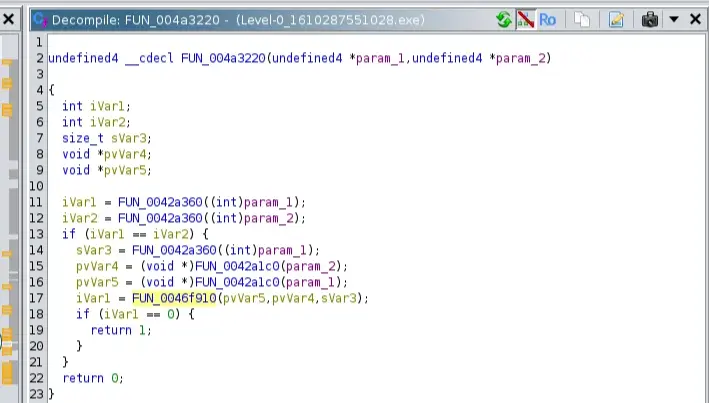
Task: Toggle the Ro respect read-only flags button
Action: (547, 19)
